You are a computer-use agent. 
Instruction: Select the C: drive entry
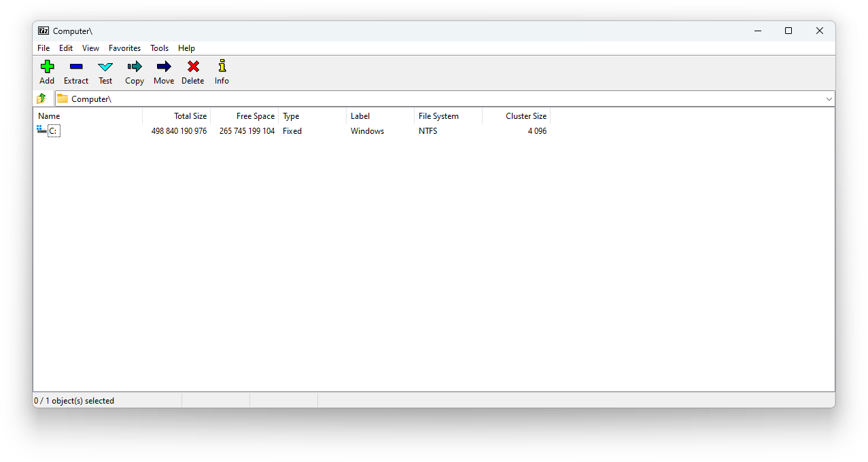(x=53, y=131)
